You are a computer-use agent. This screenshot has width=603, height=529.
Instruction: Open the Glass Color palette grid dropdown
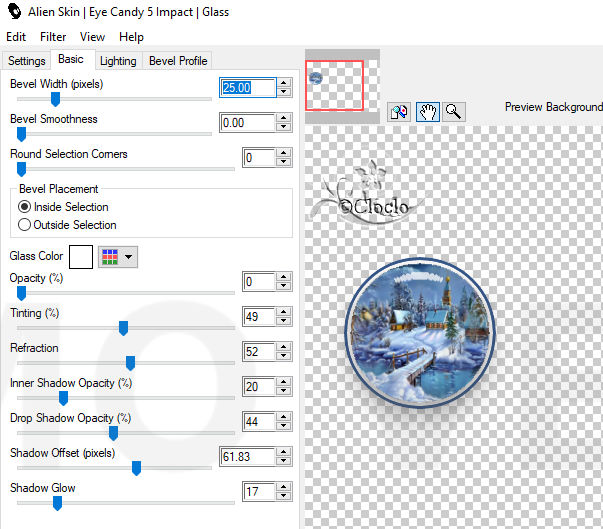coord(118,257)
